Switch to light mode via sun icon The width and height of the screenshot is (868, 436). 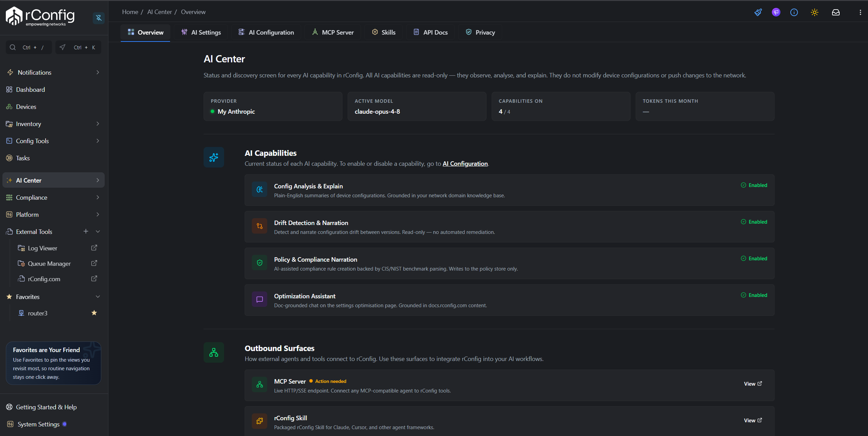coord(815,12)
